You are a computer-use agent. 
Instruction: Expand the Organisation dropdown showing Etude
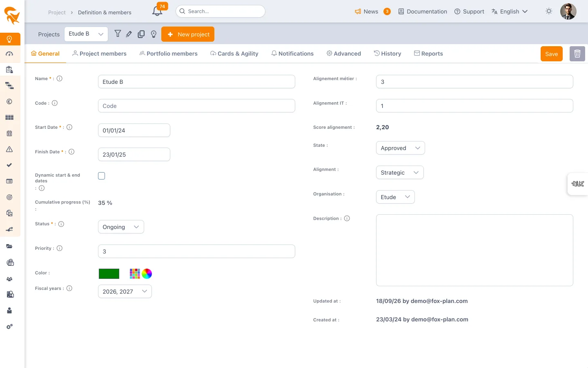[x=395, y=197]
